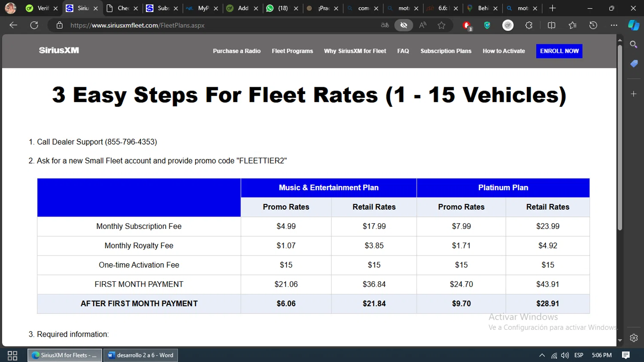This screenshot has height=362, width=644.
Task: Open How to Activate page
Action: (504, 51)
